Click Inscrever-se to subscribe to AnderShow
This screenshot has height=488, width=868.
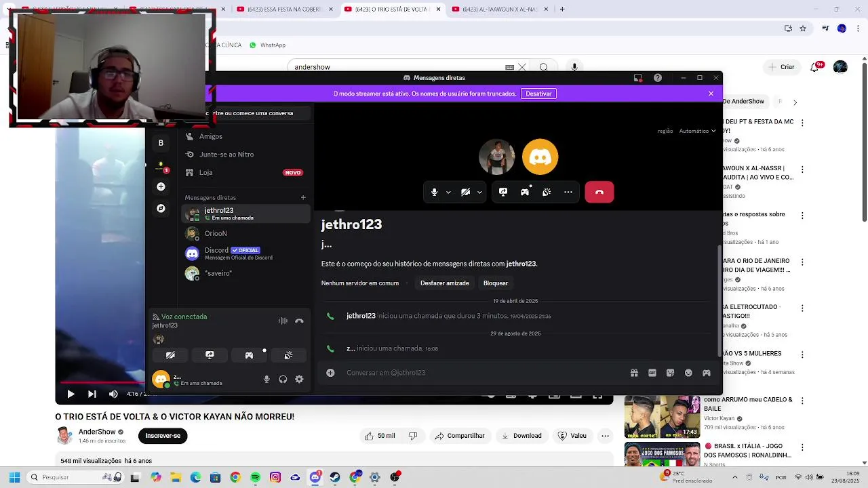163,436
